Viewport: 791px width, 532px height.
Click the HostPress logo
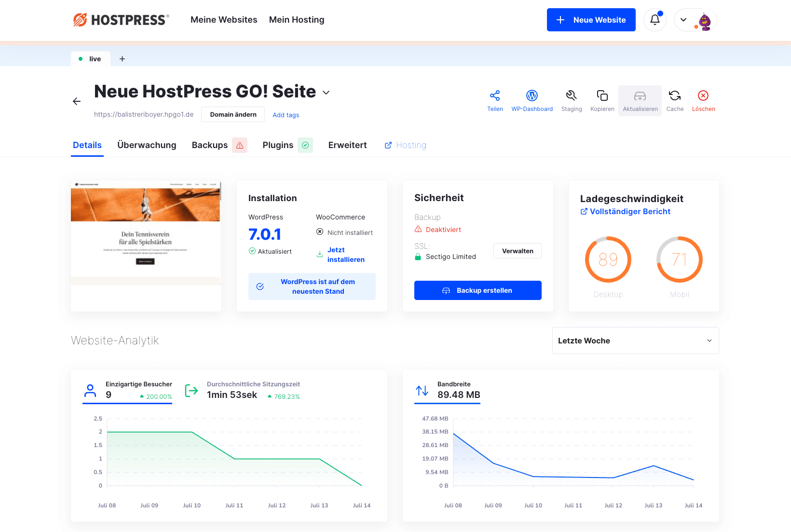click(x=121, y=20)
